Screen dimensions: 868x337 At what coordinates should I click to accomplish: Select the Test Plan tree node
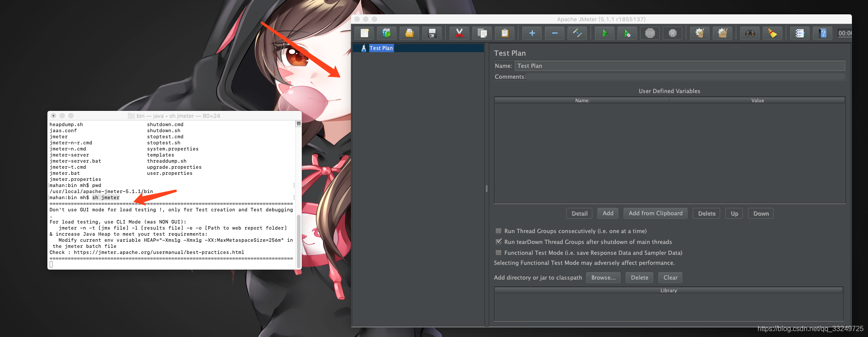coord(381,48)
